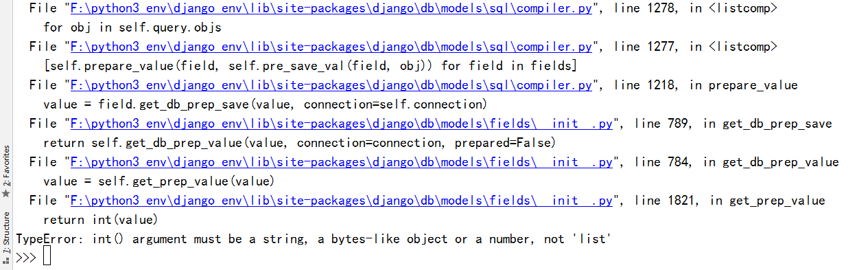The height and width of the screenshot is (270, 868).
Task: Click the 'value = self.get_prep_value(value)' line
Action: tap(159, 181)
